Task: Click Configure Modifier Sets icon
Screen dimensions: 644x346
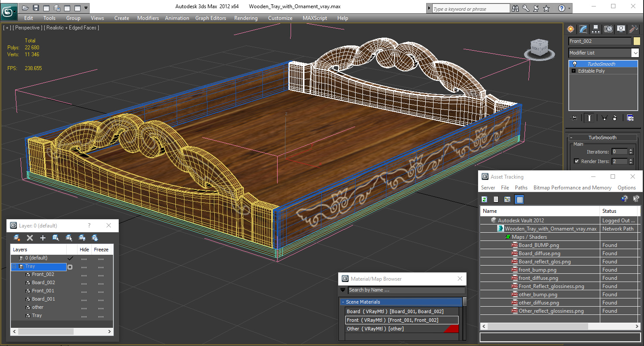Action: [x=630, y=118]
